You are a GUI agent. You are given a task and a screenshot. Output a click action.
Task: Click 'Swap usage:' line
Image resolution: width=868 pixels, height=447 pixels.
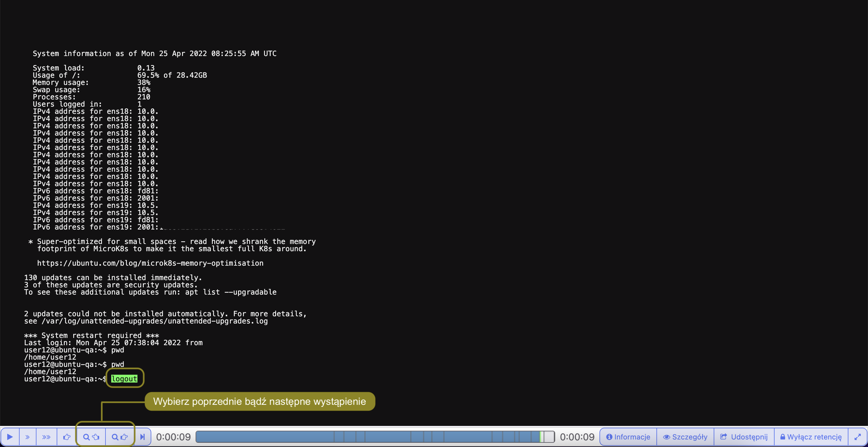tap(91, 89)
